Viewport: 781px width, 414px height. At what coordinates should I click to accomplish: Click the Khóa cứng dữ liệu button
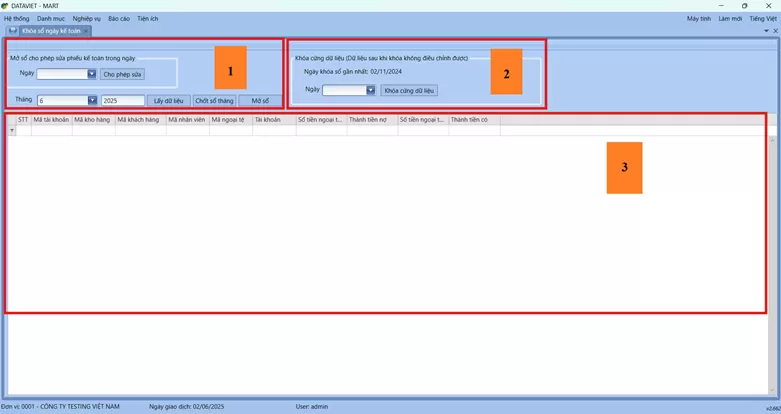coord(409,91)
